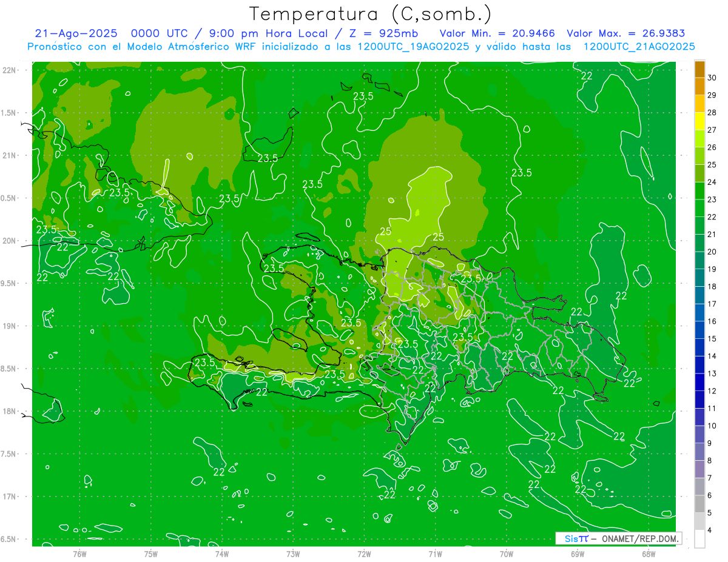Click the legend value "28"

[x=712, y=113]
